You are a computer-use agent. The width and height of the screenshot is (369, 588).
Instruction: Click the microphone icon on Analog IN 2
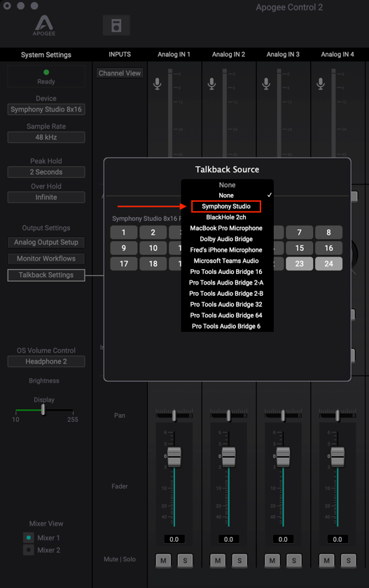[x=211, y=83]
